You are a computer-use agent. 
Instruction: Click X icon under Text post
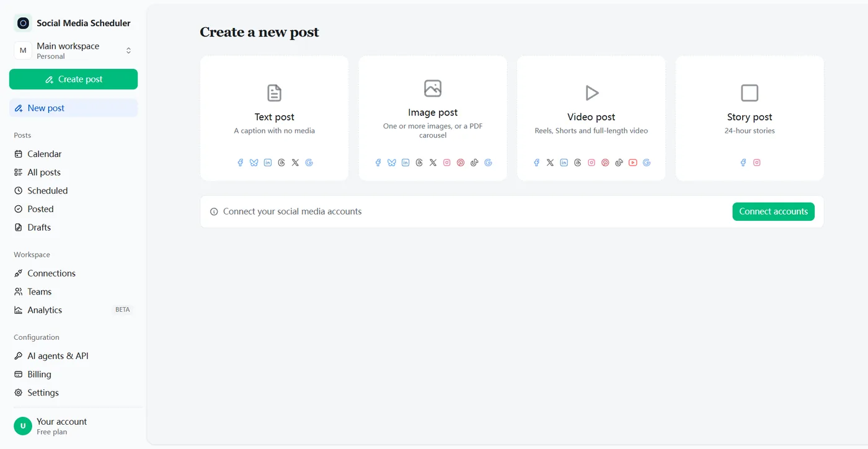(x=295, y=162)
